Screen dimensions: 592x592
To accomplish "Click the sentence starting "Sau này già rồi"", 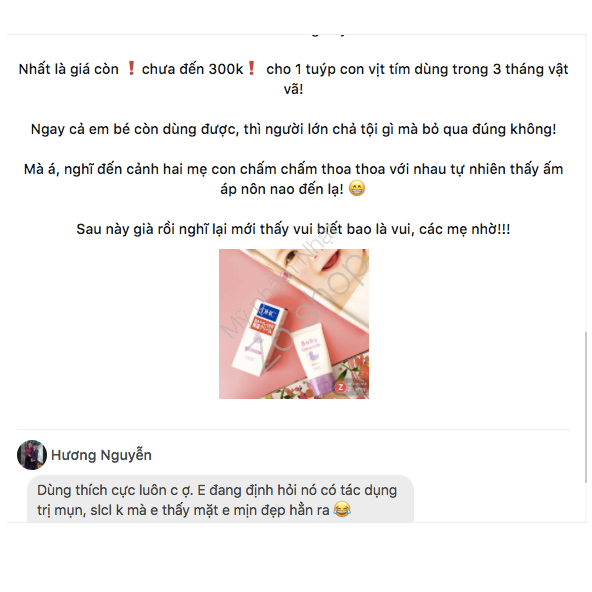I will coord(293,229).
